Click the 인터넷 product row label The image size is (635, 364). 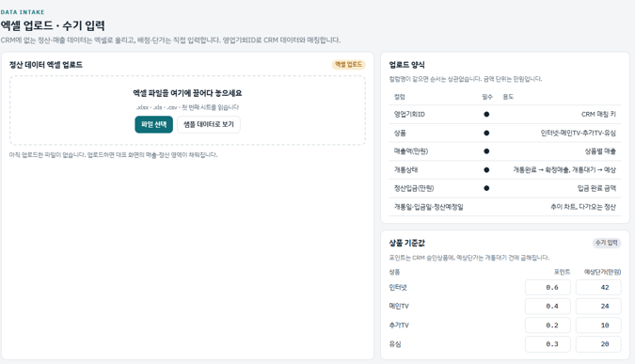pos(398,288)
